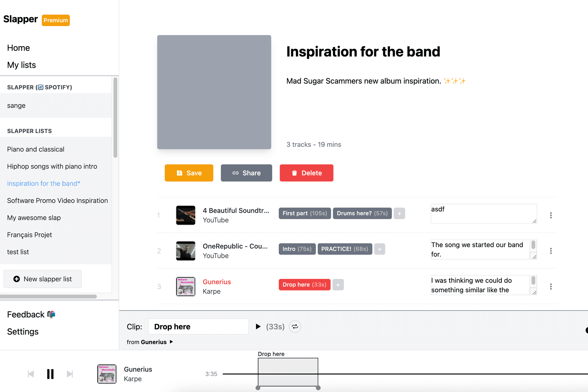Select the Drums here? clip tag

[x=362, y=214]
